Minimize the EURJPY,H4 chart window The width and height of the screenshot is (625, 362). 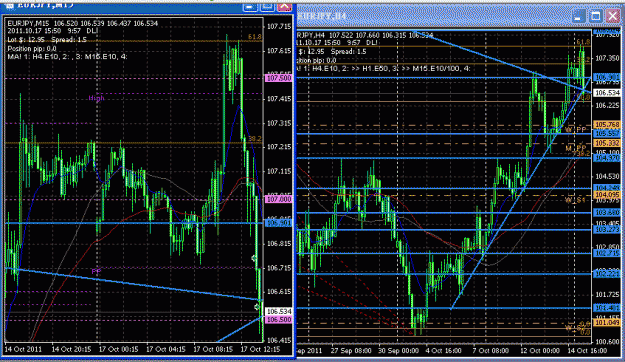click(578, 16)
